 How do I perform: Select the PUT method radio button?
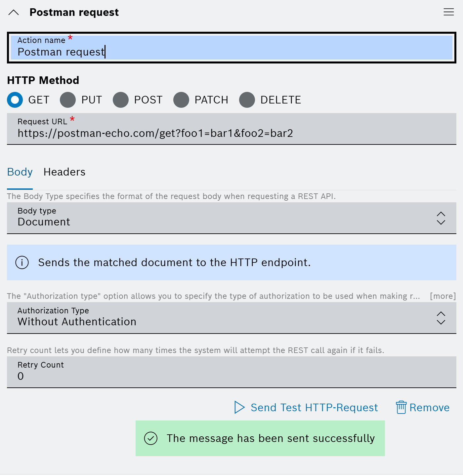coord(68,100)
